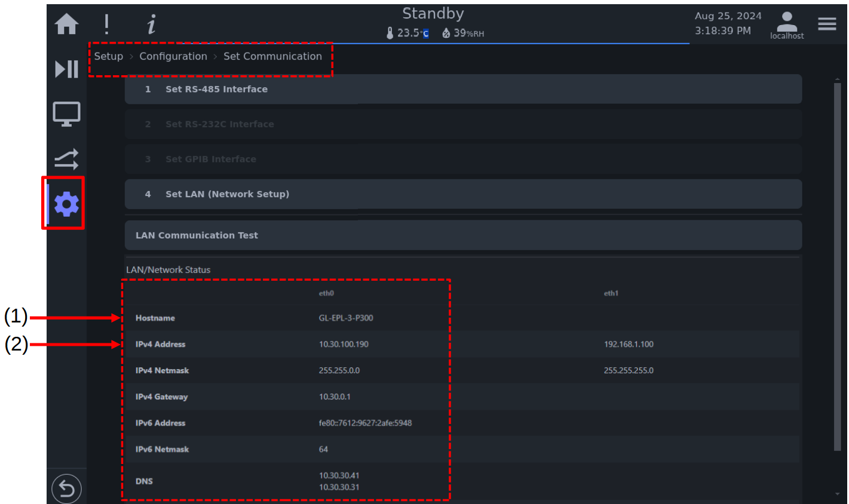The image size is (849, 504).
Task: Click the 39 %RH humidity reading
Action: pos(468,33)
